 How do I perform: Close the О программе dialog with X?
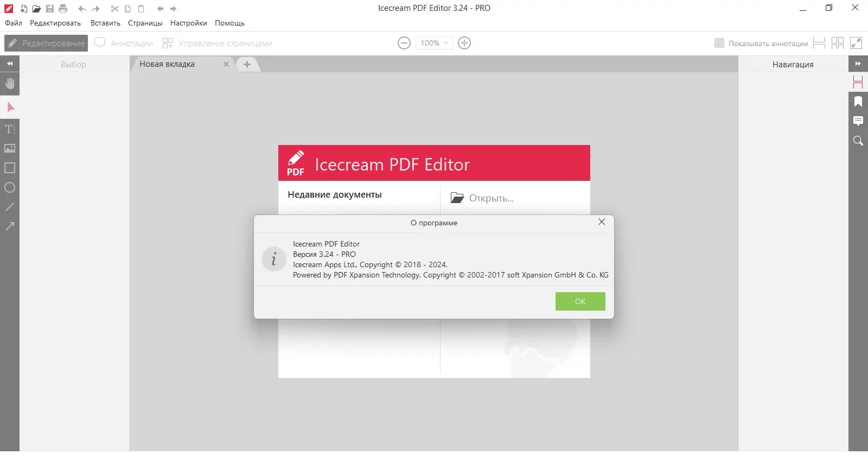coord(602,222)
